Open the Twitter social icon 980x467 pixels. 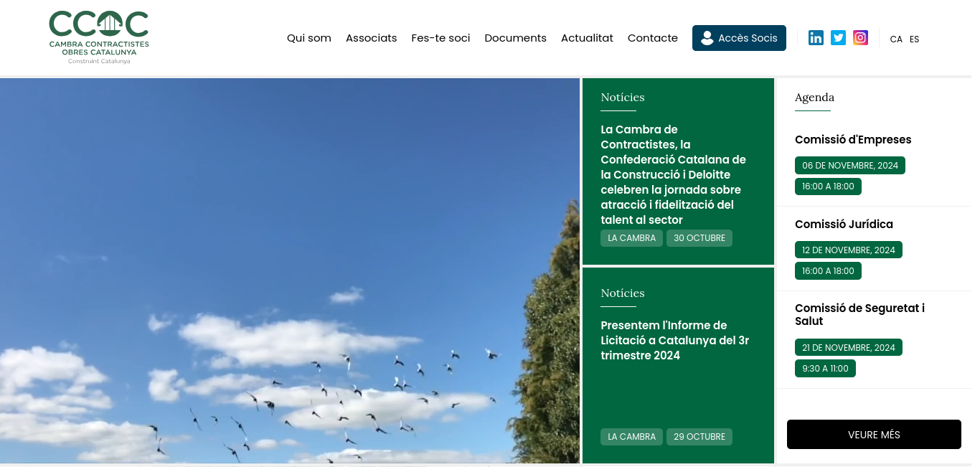pos(838,38)
